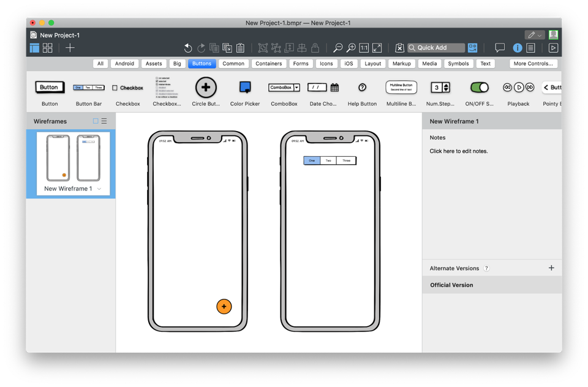Select the ON/OFF Switch control
This screenshot has height=387, width=588.
click(479, 88)
